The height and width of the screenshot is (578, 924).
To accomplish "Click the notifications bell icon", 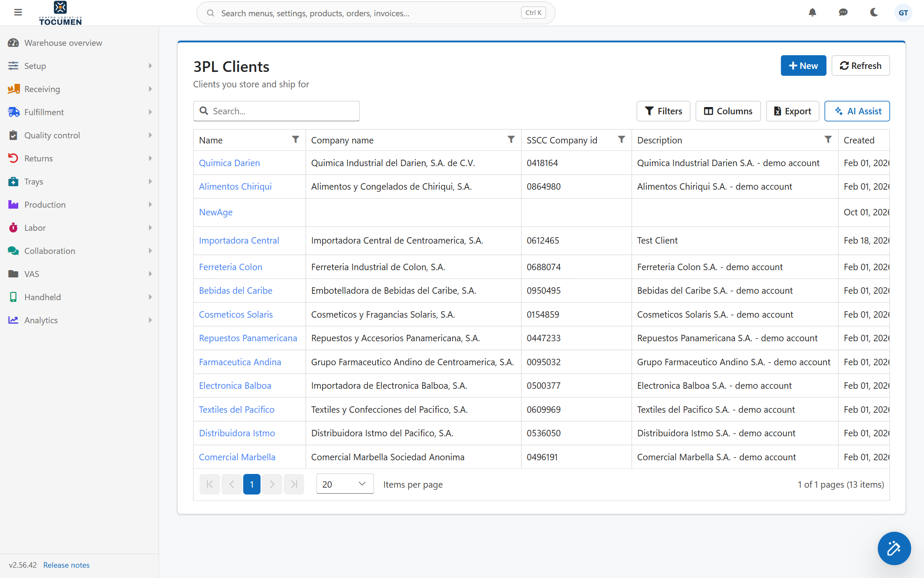I will 812,12.
